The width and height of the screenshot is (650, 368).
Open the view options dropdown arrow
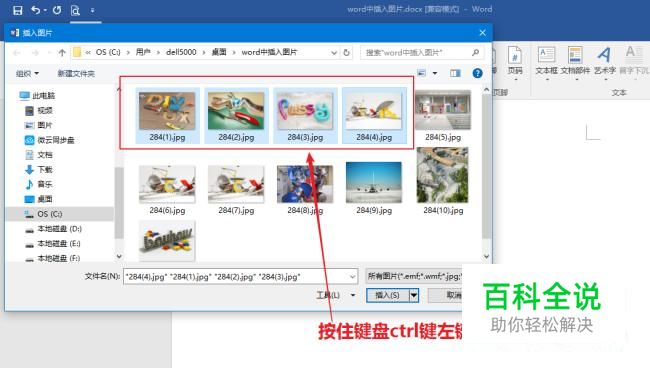[x=435, y=73]
